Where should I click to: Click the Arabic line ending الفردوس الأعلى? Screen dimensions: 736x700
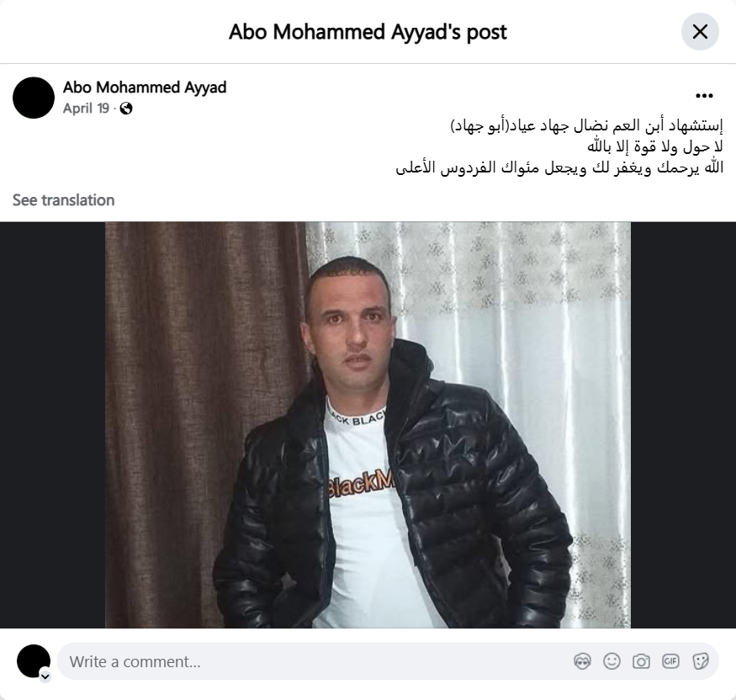tap(559, 167)
